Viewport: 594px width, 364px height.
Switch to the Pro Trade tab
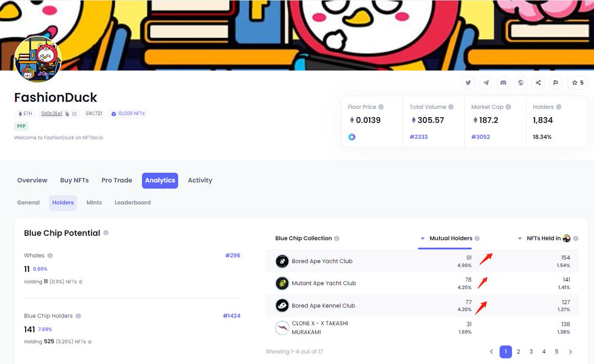tap(117, 181)
